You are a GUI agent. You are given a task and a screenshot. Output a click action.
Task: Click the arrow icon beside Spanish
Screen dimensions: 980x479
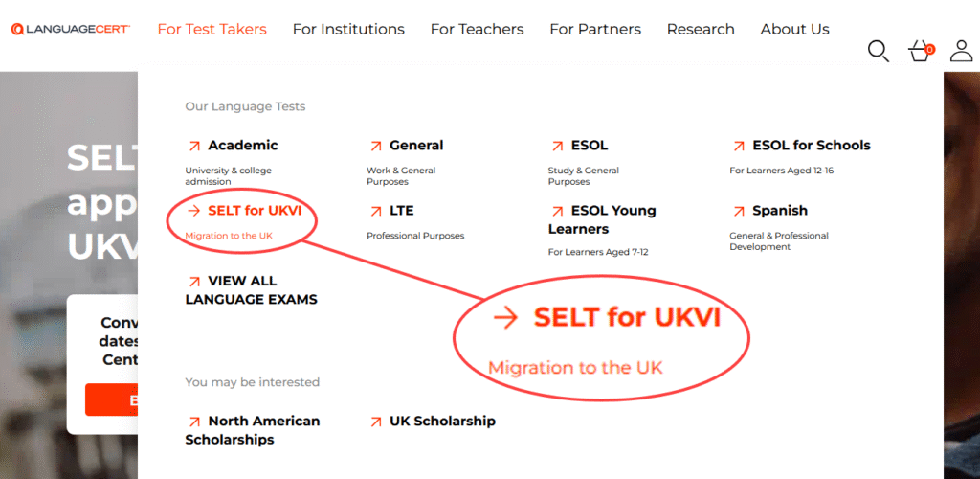pos(739,212)
